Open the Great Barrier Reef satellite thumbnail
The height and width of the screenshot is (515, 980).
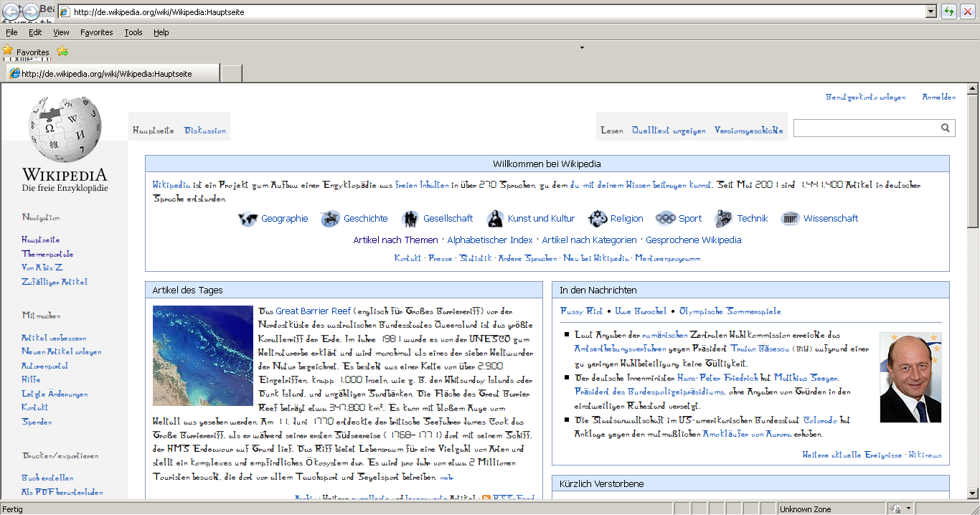(x=203, y=356)
